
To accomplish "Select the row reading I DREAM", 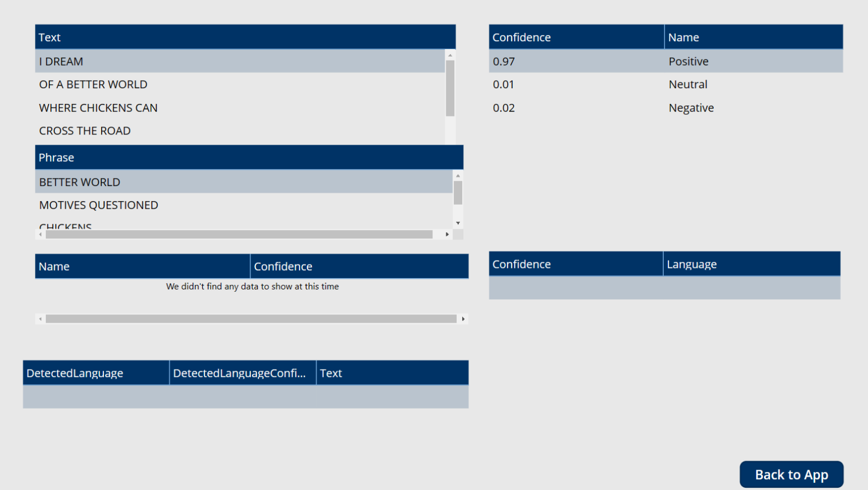I will pos(226,61).
